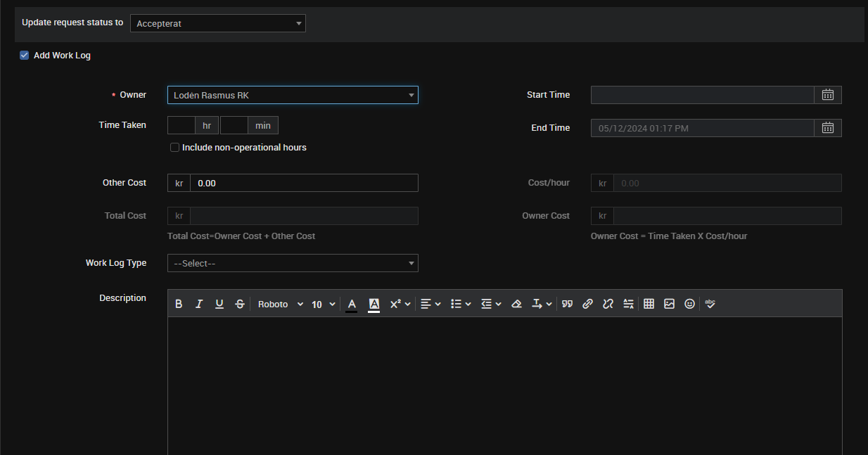Viewport: 868px width, 455px height.
Task: Toggle italic text in editor toolbar
Action: 199,304
